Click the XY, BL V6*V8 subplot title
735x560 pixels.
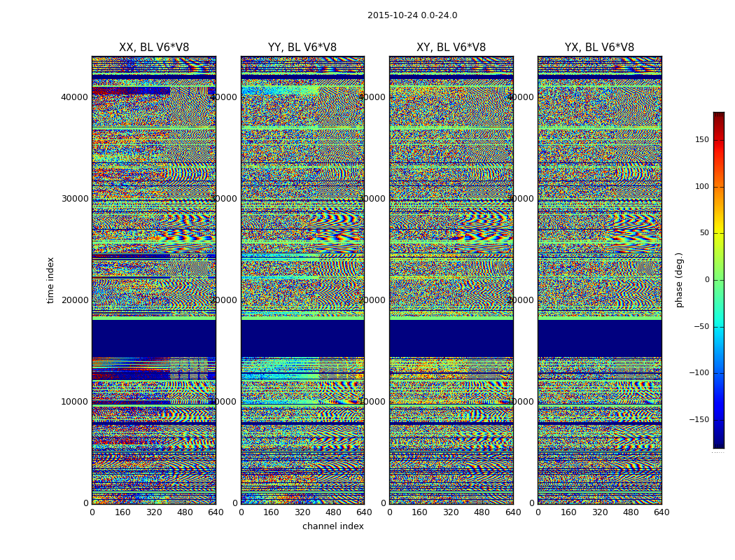(x=451, y=48)
